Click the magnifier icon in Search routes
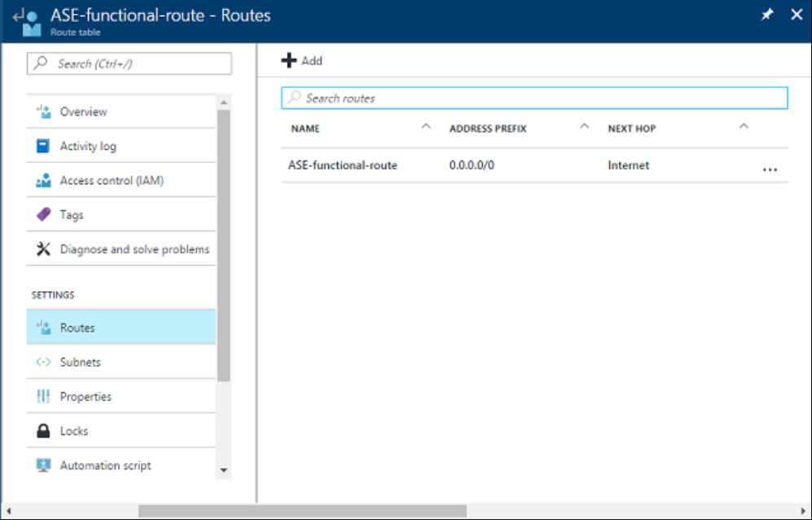 tap(294, 98)
